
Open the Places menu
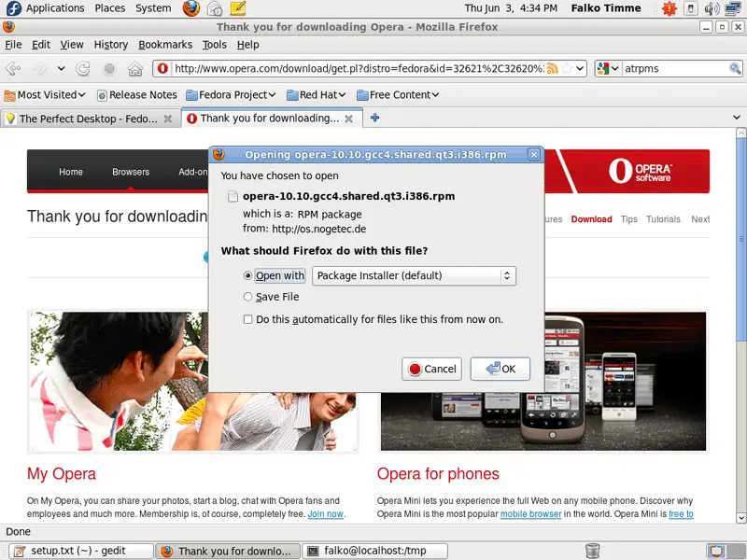pos(109,8)
